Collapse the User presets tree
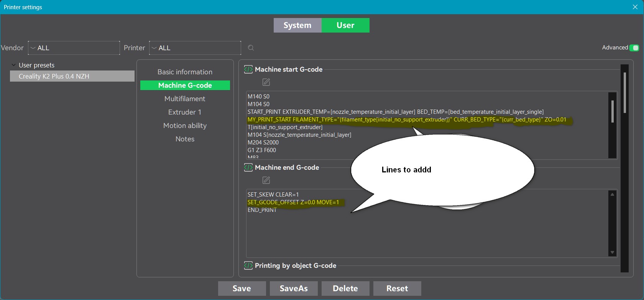Screen dimensions: 644x300 pos(14,65)
